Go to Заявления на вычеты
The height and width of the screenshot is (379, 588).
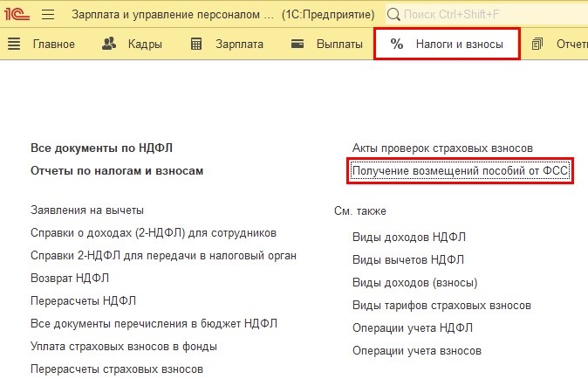(x=87, y=210)
